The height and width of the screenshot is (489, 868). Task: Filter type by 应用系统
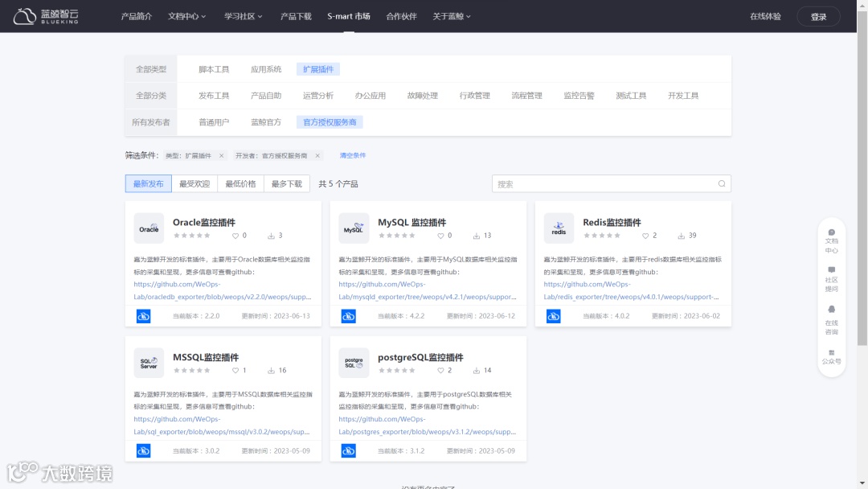266,69
